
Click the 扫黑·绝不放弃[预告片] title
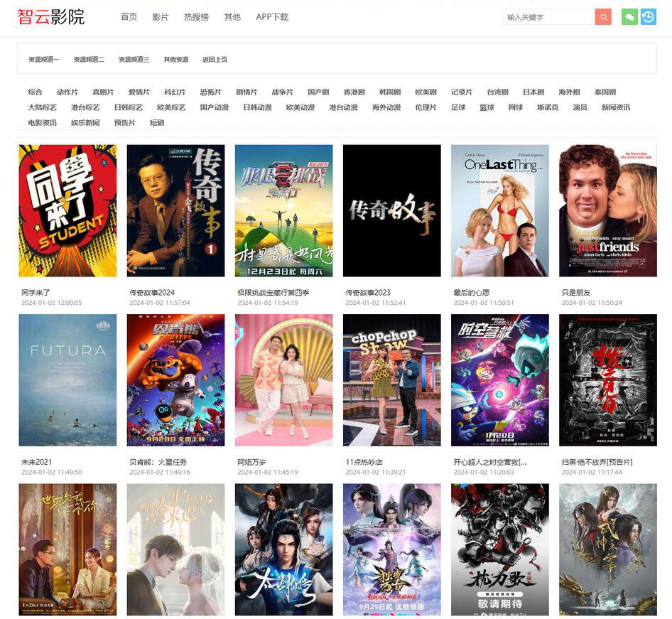597,462
